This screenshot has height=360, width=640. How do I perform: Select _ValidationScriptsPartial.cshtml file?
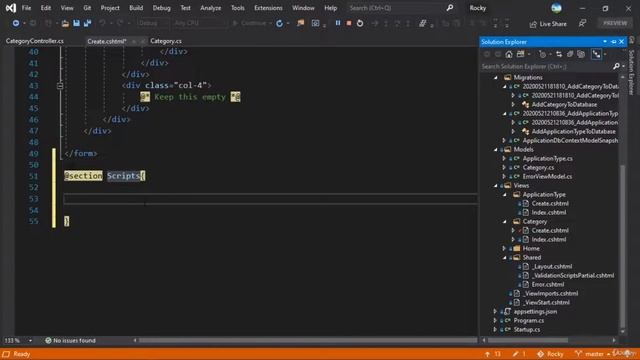click(x=573, y=276)
